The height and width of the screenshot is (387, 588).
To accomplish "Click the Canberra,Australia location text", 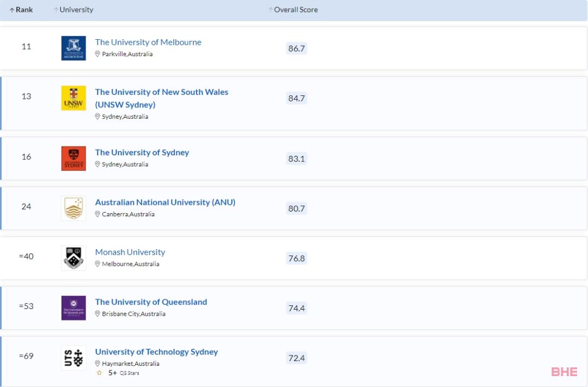I will click(x=128, y=214).
